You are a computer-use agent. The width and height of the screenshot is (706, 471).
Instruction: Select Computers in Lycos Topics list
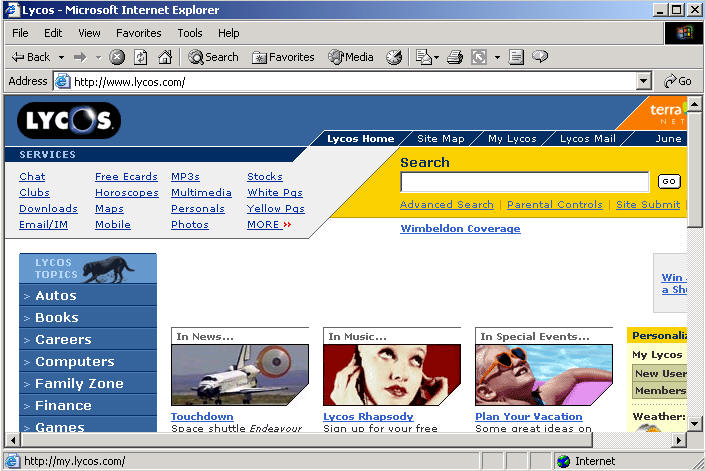click(75, 362)
